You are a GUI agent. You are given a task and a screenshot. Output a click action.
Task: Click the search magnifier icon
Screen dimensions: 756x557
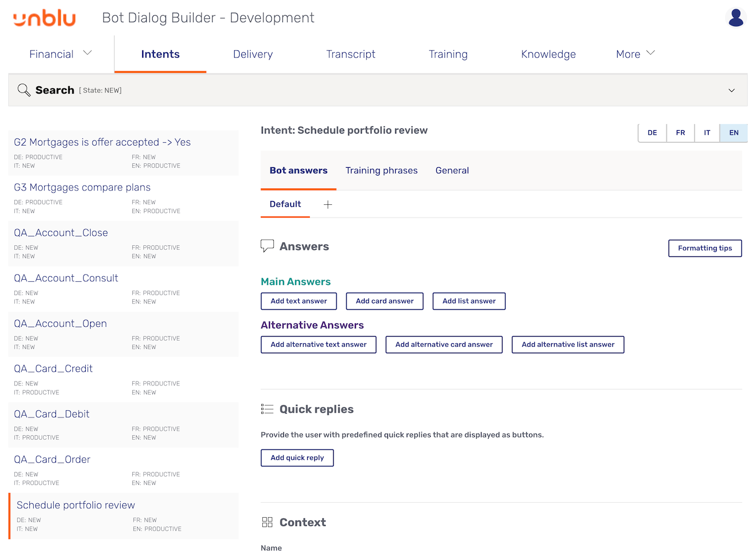pyautogui.click(x=23, y=90)
